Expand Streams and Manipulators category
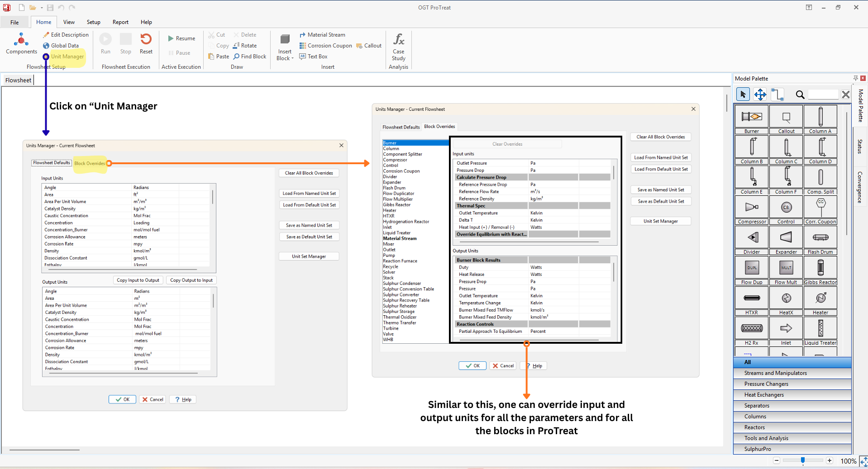 [792, 373]
